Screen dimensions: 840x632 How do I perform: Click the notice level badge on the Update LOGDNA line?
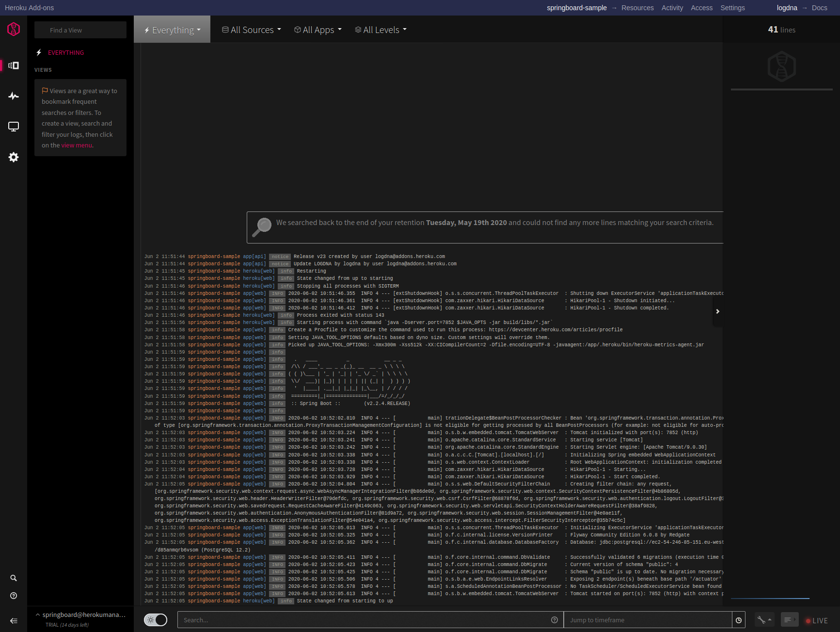point(280,264)
